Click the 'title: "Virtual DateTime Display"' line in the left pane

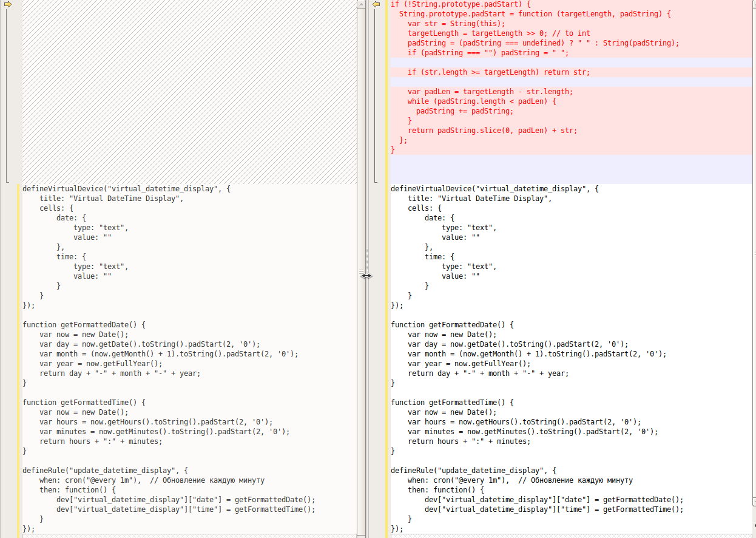[x=112, y=199]
